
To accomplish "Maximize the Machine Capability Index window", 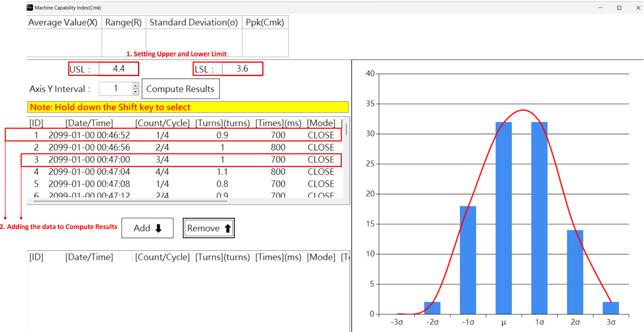I will (619, 8).
